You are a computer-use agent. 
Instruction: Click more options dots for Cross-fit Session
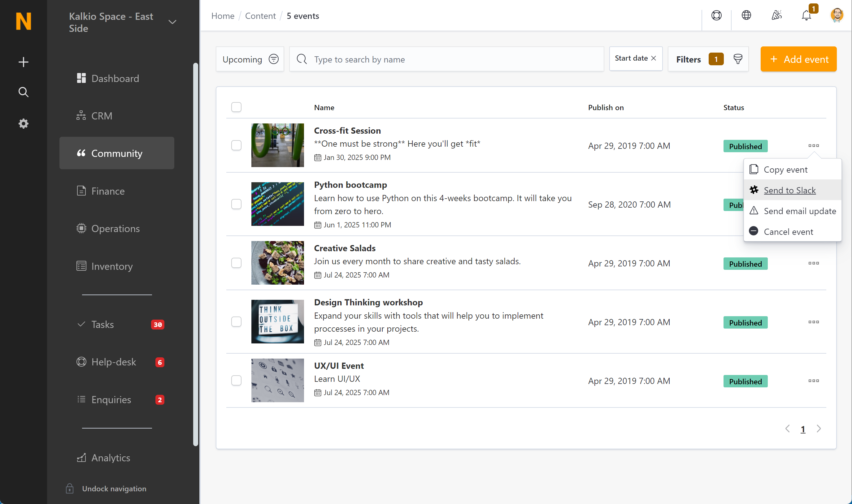pyautogui.click(x=814, y=146)
